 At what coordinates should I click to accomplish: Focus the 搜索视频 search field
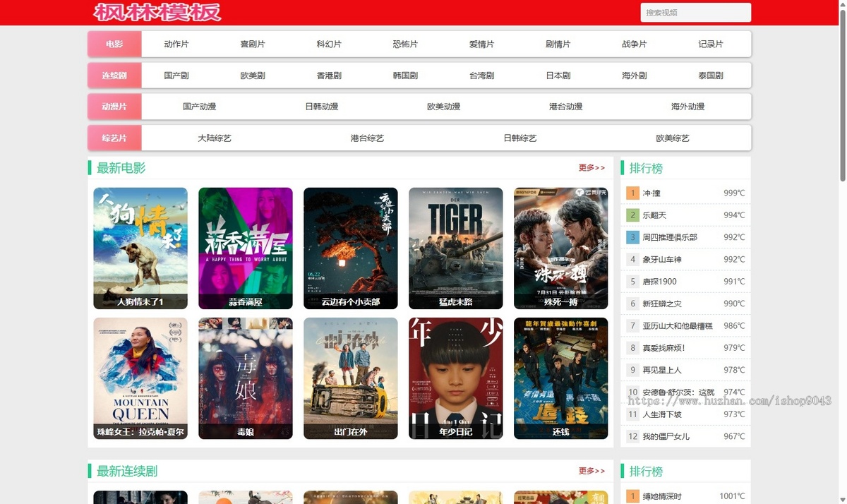click(695, 13)
